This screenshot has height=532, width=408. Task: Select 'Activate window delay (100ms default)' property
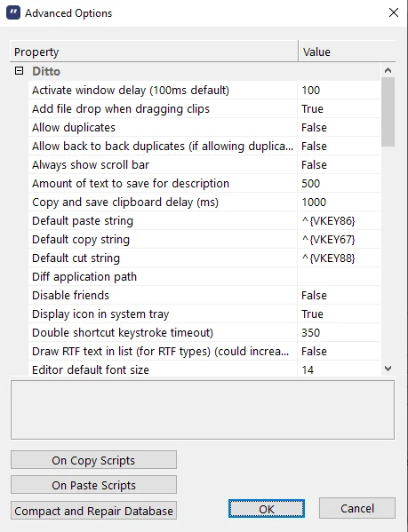(x=163, y=91)
